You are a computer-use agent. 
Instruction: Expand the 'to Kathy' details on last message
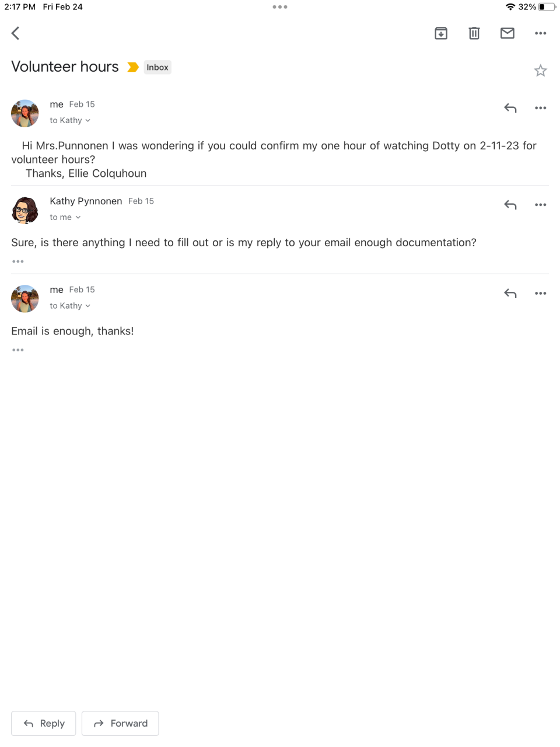coord(70,306)
